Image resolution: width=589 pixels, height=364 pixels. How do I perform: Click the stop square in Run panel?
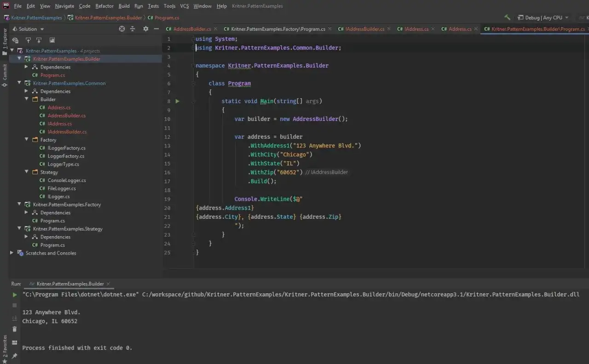pyautogui.click(x=15, y=305)
